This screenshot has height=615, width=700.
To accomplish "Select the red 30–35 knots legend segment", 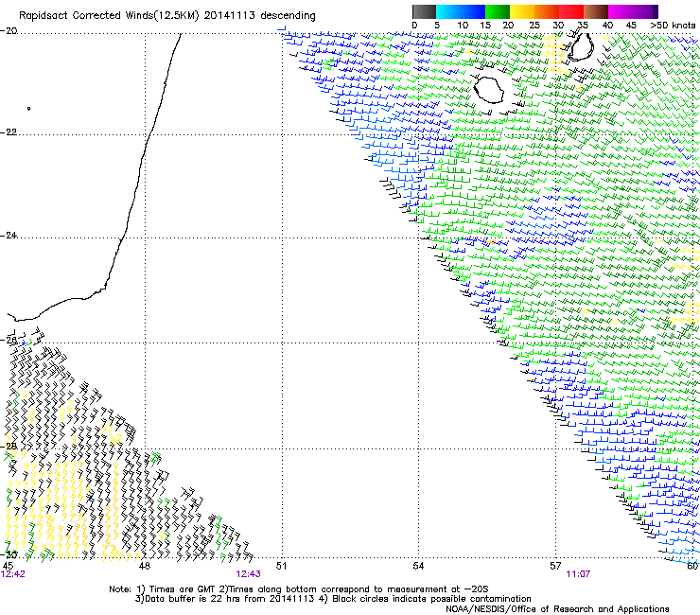I will coord(571,11).
